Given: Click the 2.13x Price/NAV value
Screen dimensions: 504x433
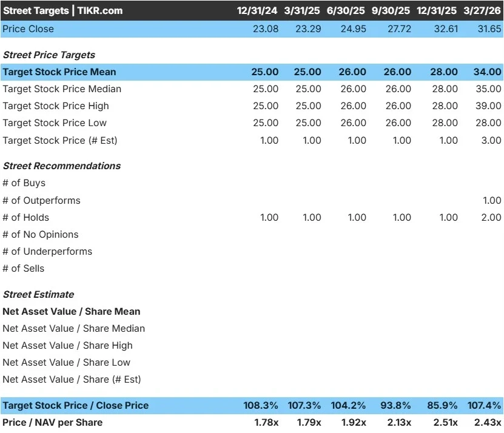Looking at the screenshot, I should [x=399, y=423].
